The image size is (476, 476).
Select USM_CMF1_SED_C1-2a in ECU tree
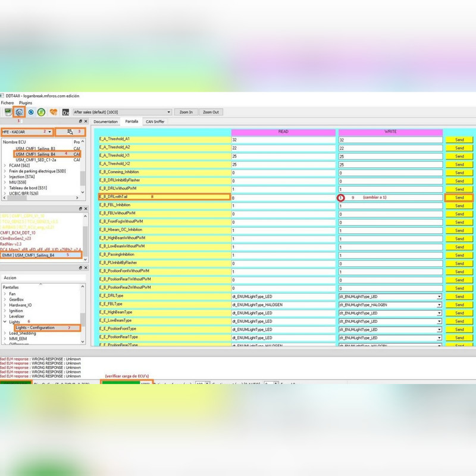36,159
